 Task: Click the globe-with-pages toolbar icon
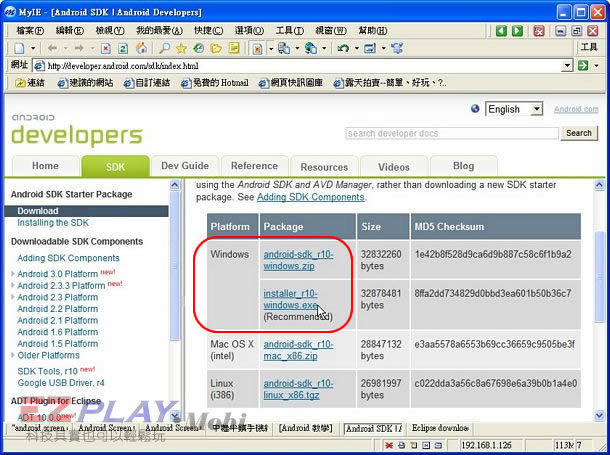click(311, 48)
